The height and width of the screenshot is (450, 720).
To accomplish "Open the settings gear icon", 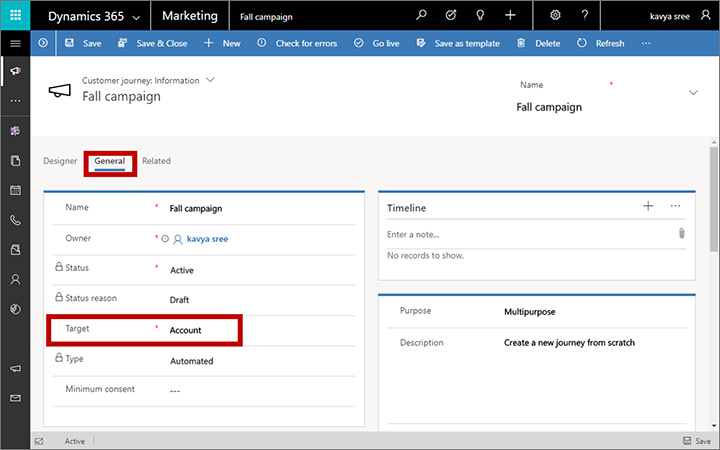I will [555, 15].
